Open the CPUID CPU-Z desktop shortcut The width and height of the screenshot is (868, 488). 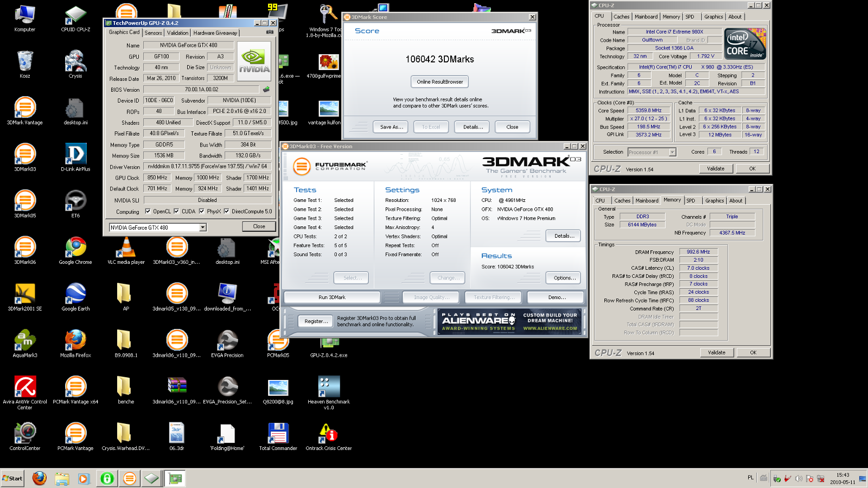tap(75, 18)
